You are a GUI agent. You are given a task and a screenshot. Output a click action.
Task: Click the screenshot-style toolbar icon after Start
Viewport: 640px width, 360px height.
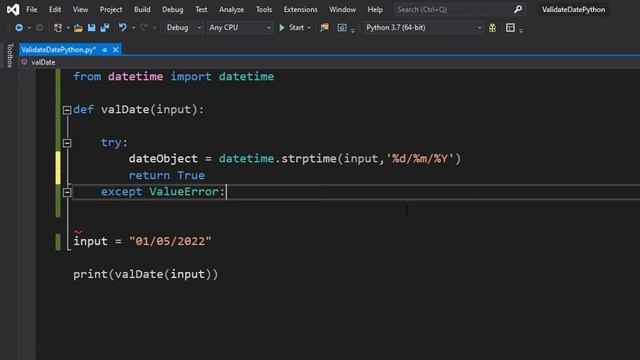coord(342,28)
